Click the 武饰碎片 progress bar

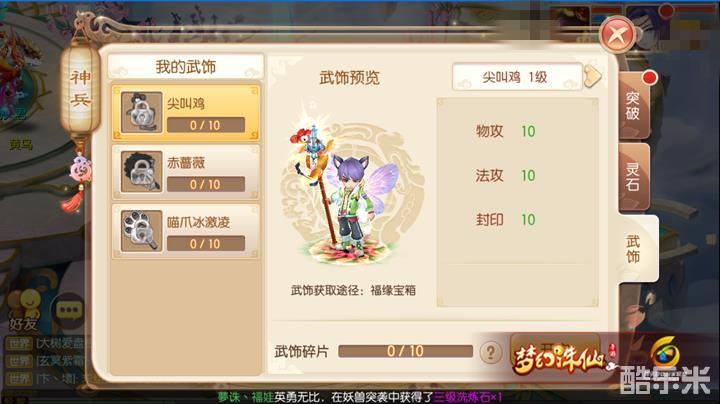click(405, 351)
